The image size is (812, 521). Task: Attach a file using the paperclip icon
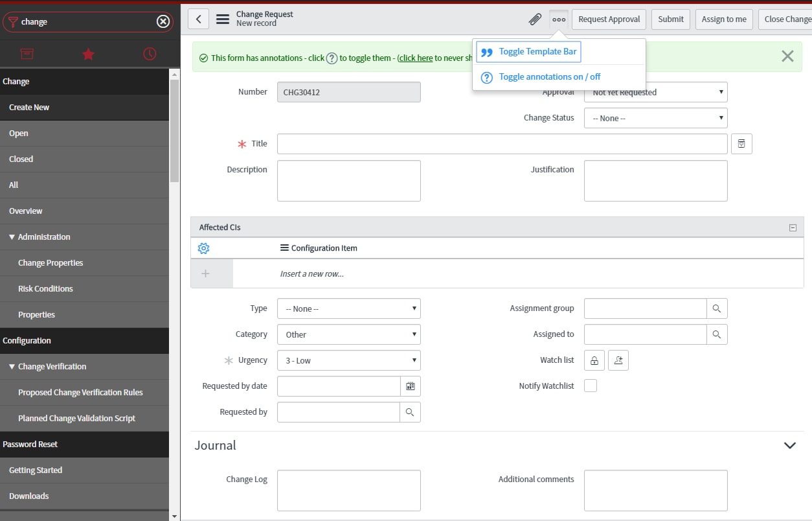click(535, 19)
